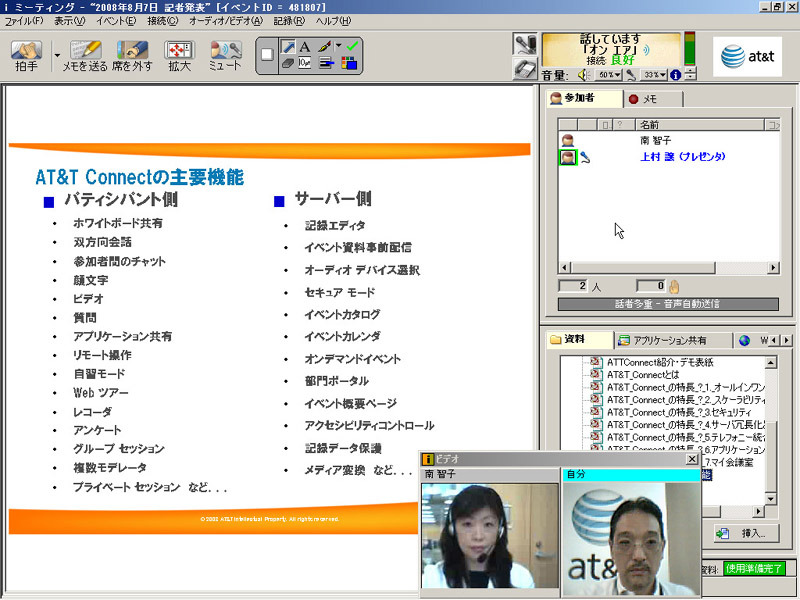Select the text A annotation tool

click(x=305, y=47)
